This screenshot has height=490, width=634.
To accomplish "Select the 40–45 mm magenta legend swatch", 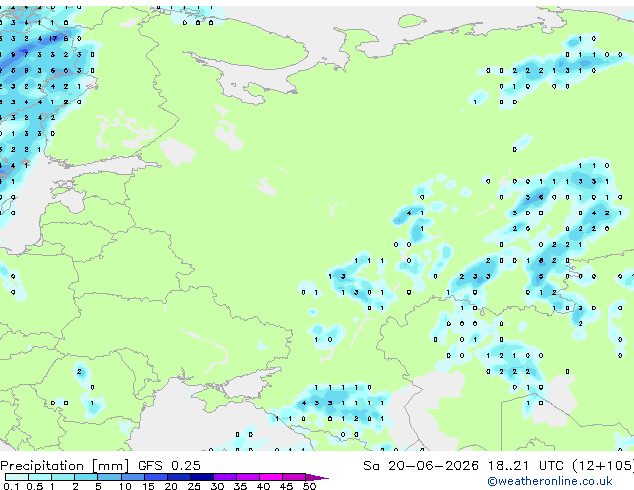I will pyautogui.click(x=271, y=477).
